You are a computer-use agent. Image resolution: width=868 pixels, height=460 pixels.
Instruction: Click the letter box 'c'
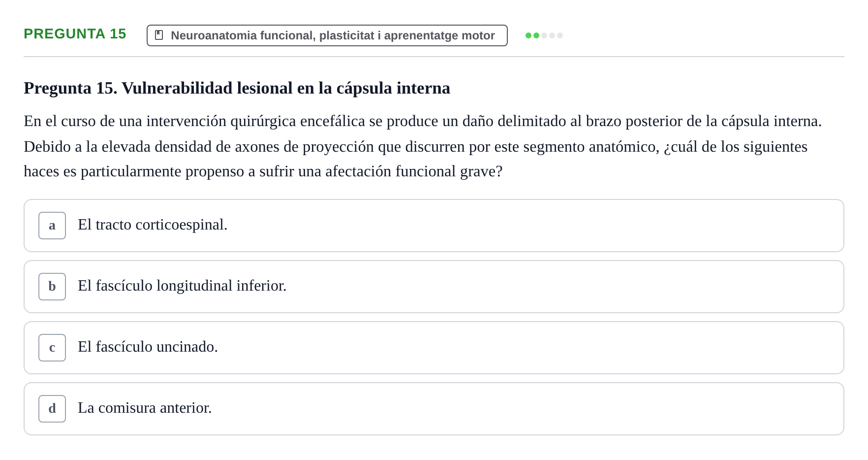point(52,348)
